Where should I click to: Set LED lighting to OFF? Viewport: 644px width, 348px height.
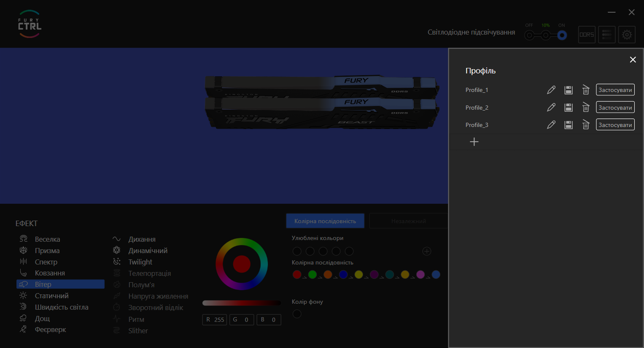tap(529, 35)
